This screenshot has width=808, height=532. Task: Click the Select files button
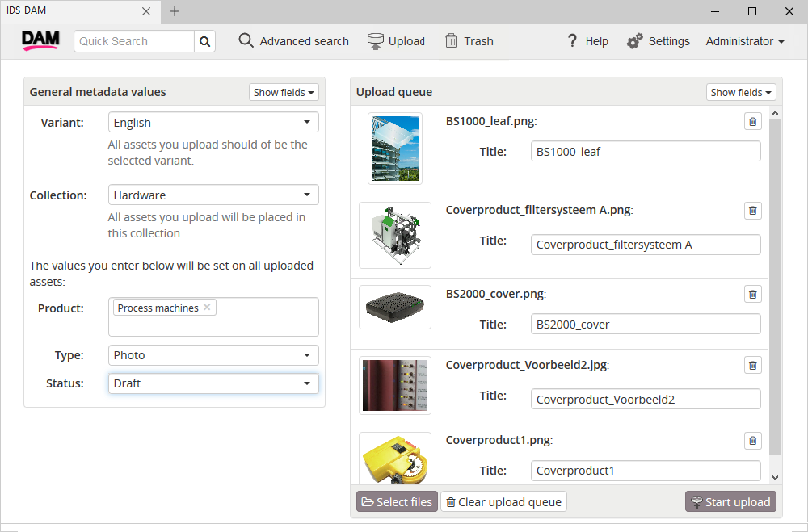(x=397, y=501)
